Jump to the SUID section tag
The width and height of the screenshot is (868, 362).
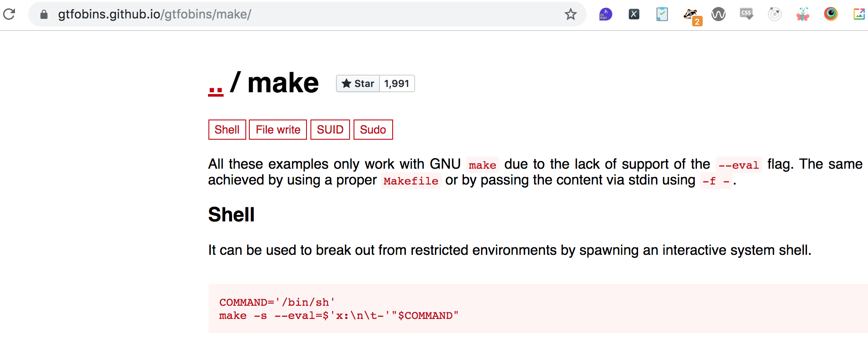[x=330, y=130]
